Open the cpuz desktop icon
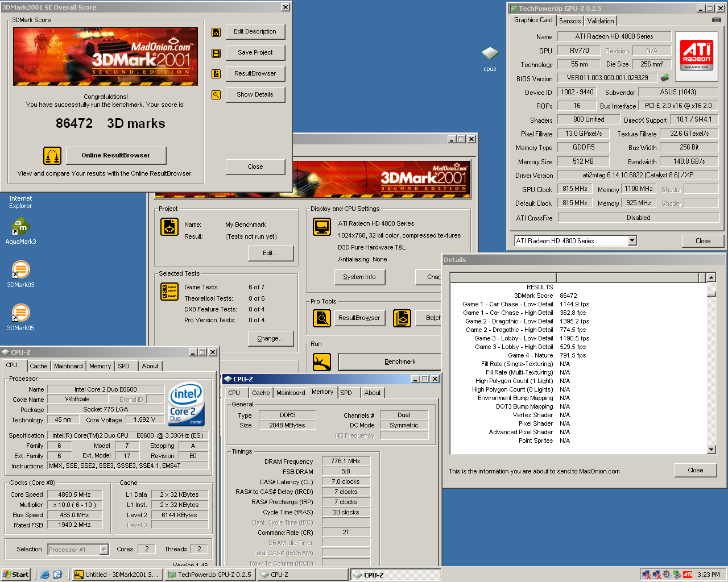The height and width of the screenshot is (582, 728). (490, 58)
